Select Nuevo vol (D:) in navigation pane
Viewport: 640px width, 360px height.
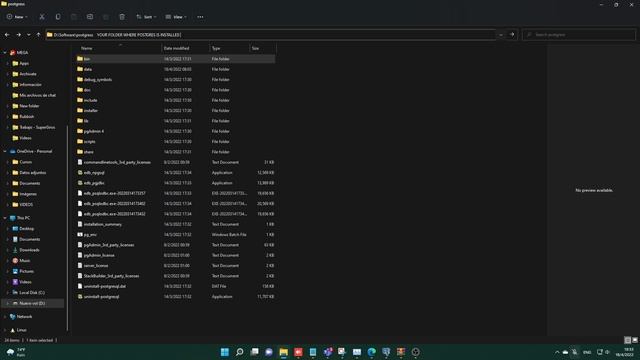coord(33,303)
